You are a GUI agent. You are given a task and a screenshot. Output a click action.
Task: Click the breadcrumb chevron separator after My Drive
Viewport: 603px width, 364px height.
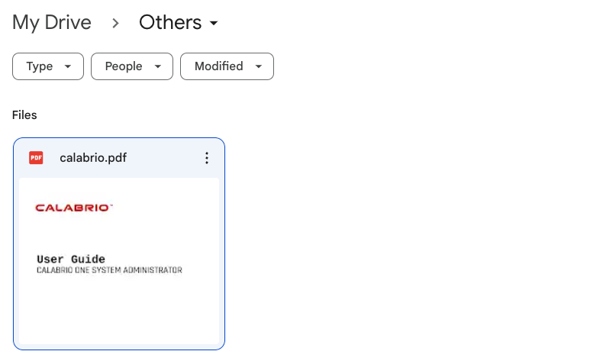[x=115, y=23]
